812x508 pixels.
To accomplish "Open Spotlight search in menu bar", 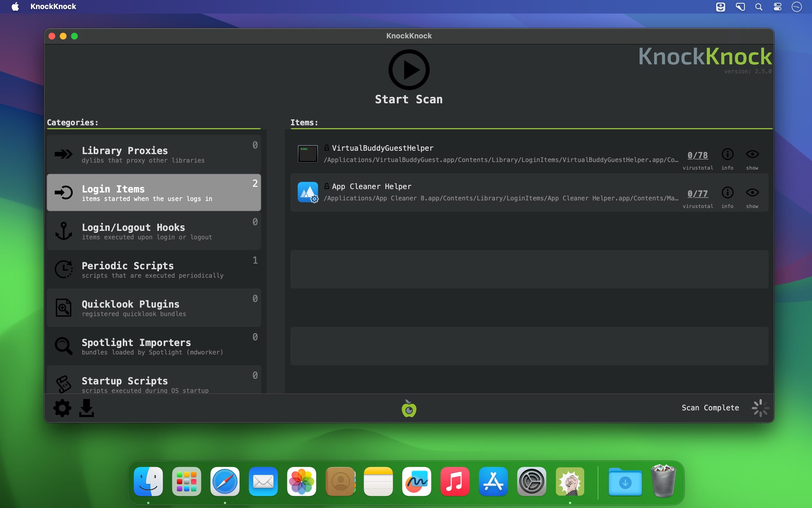I will (x=759, y=7).
